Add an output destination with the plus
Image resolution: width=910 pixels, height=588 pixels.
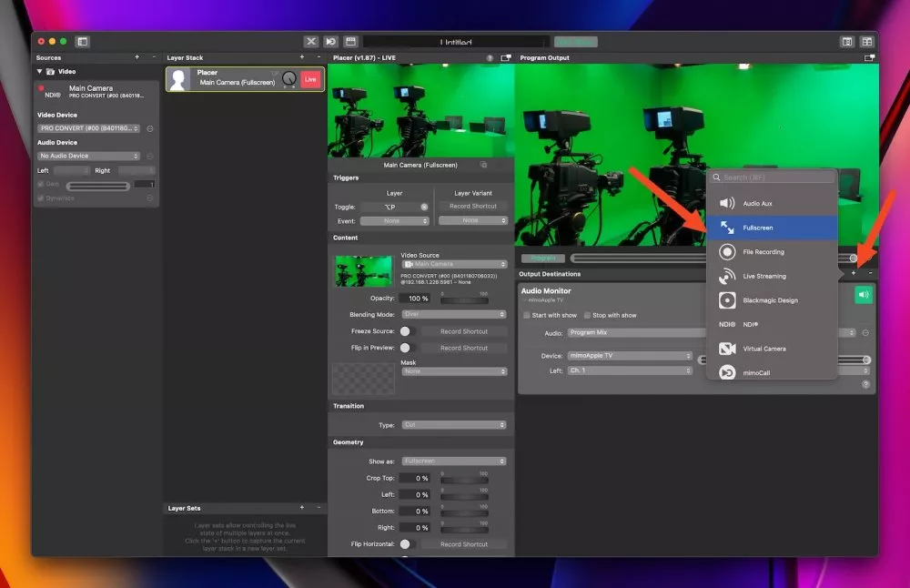[x=854, y=273]
